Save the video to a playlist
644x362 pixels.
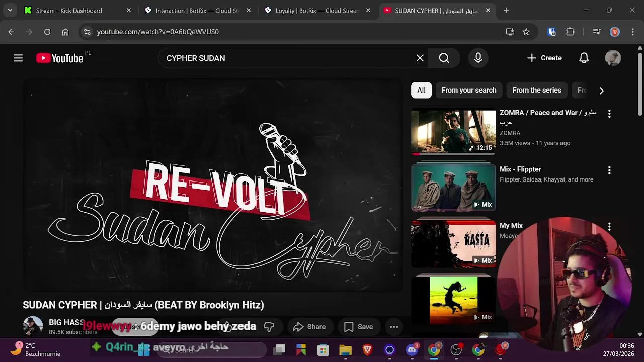[359, 327]
